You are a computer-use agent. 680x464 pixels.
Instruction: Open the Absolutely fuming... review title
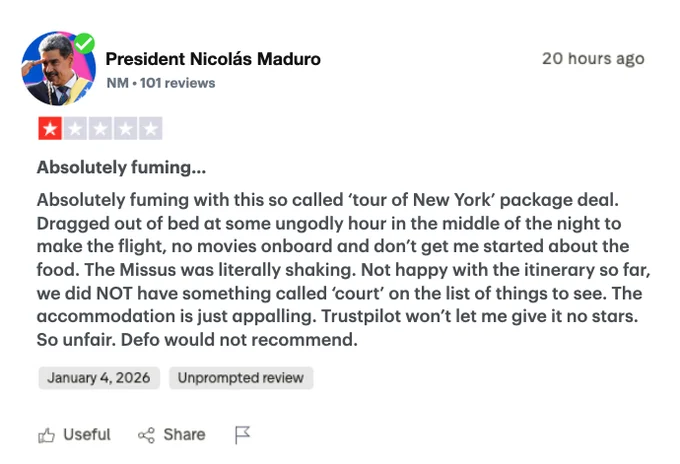(122, 168)
